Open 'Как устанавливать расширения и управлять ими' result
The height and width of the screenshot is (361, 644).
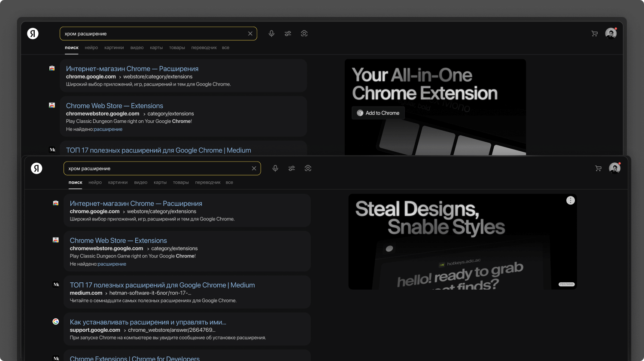point(148,322)
